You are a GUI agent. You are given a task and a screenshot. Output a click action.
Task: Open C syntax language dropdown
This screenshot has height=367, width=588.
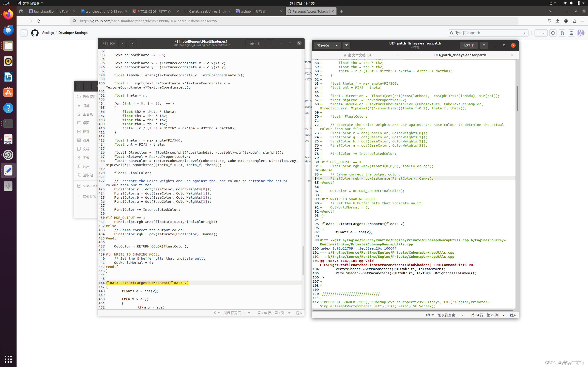217,313
